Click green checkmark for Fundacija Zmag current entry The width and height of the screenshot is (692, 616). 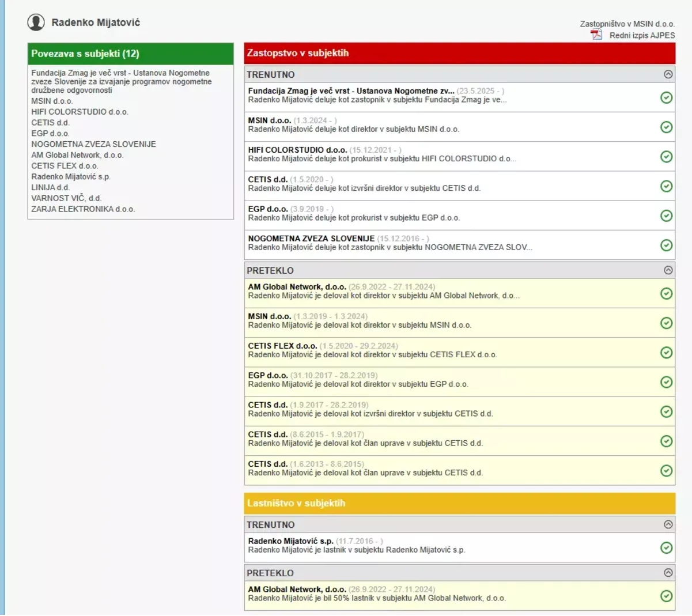[666, 97]
